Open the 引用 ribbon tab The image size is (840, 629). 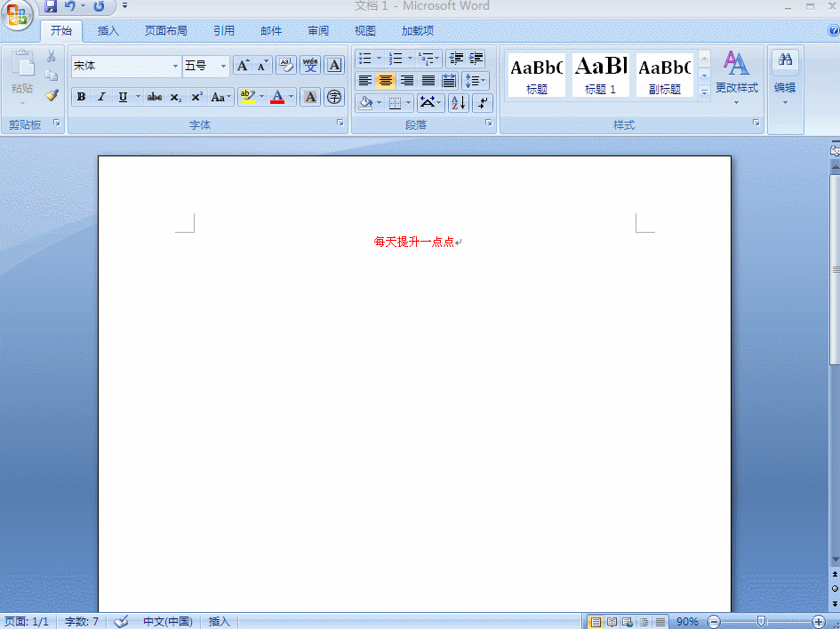[224, 31]
